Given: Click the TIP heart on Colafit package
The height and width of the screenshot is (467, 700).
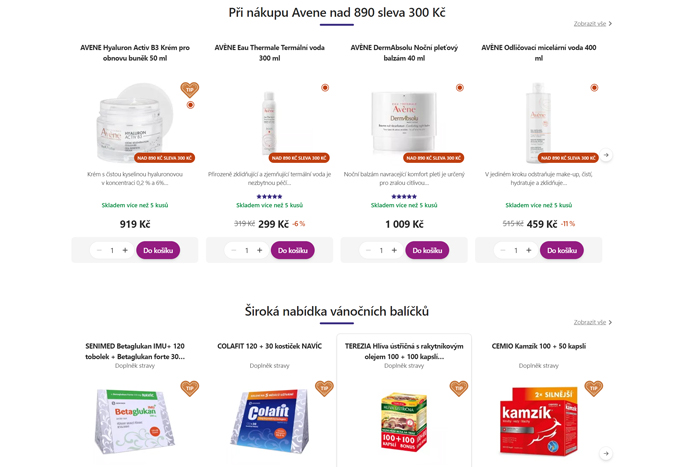Looking at the screenshot, I should coord(324,388).
